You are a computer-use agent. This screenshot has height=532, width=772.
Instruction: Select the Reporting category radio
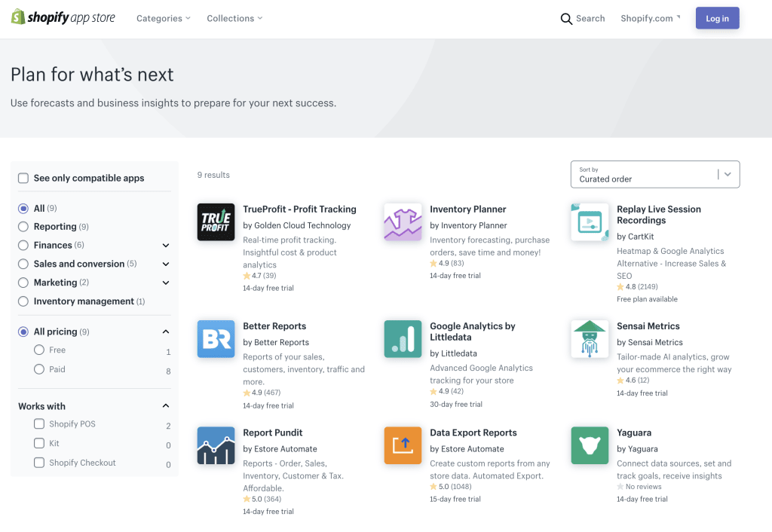pyautogui.click(x=23, y=227)
